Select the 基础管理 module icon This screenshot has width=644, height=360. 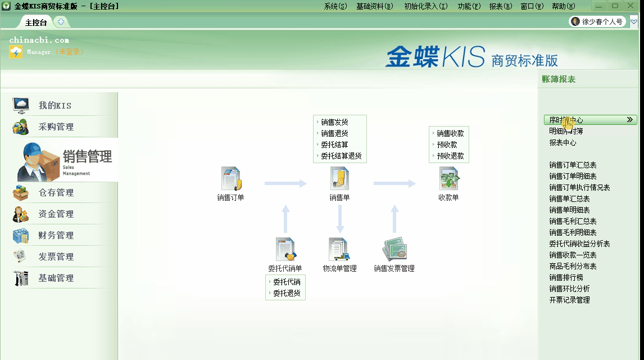(21, 278)
